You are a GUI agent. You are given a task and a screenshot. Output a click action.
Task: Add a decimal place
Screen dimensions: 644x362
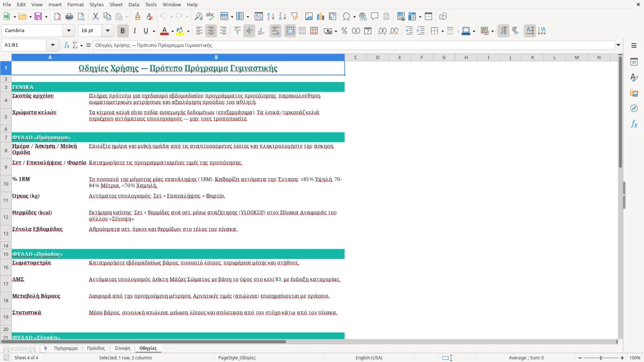pos(382,31)
